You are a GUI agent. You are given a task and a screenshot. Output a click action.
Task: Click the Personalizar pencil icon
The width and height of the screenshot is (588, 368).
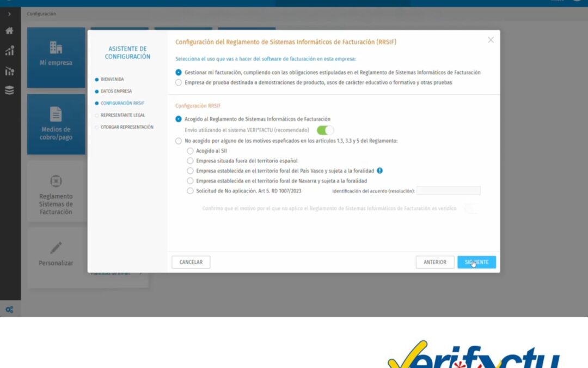tap(56, 248)
